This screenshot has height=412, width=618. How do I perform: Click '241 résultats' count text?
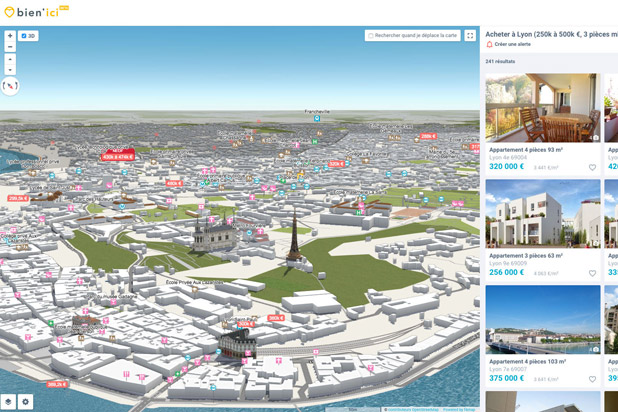point(500,61)
